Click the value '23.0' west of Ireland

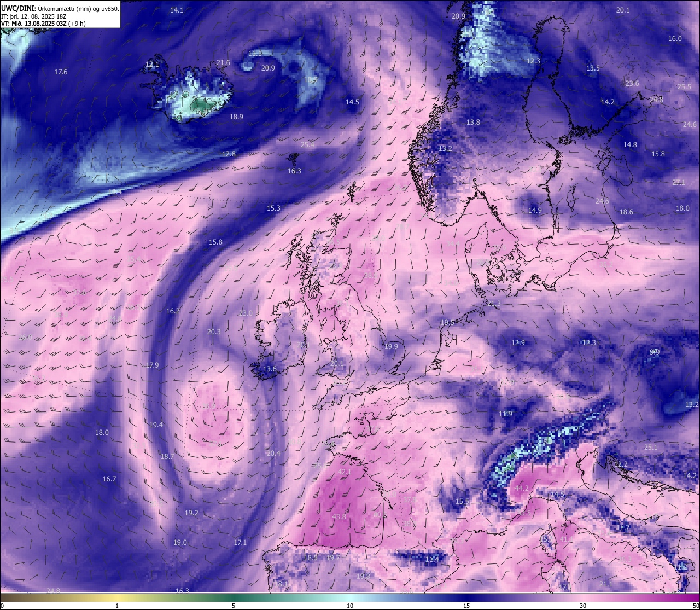click(246, 313)
